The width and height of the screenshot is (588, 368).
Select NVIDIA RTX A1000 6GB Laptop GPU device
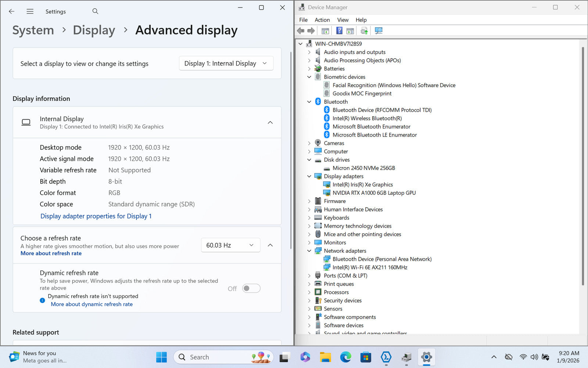click(374, 193)
